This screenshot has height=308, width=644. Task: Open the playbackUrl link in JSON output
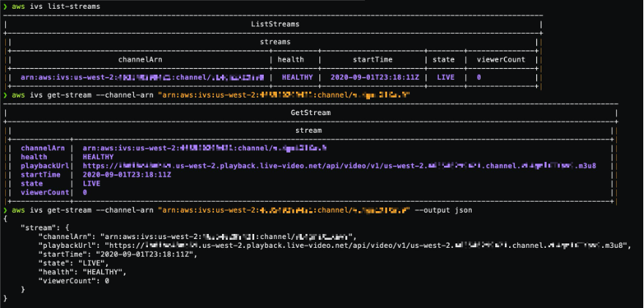tap(368, 245)
